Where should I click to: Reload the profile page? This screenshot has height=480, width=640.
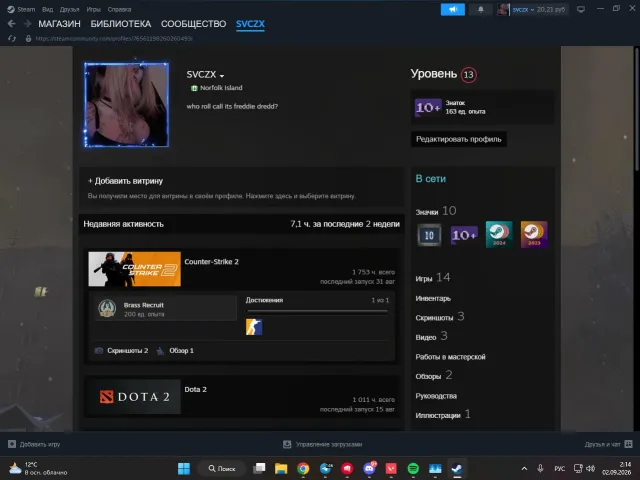(x=12, y=38)
